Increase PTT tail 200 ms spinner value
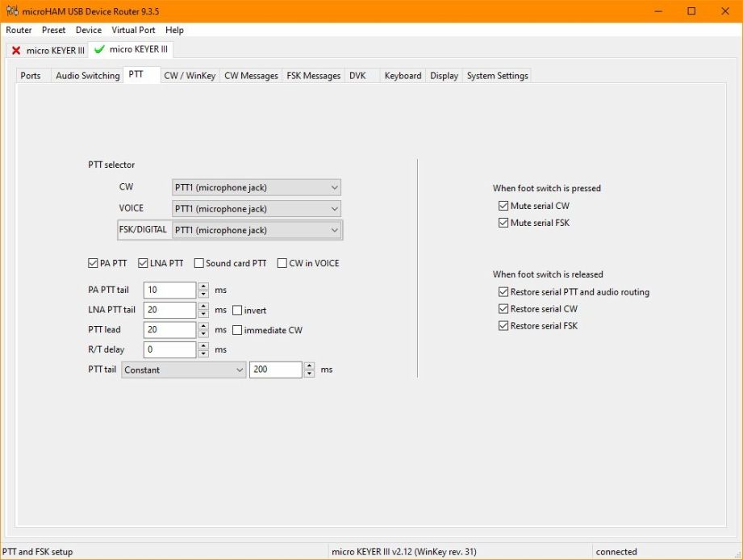This screenshot has height=560, width=743. pos(309,366)
